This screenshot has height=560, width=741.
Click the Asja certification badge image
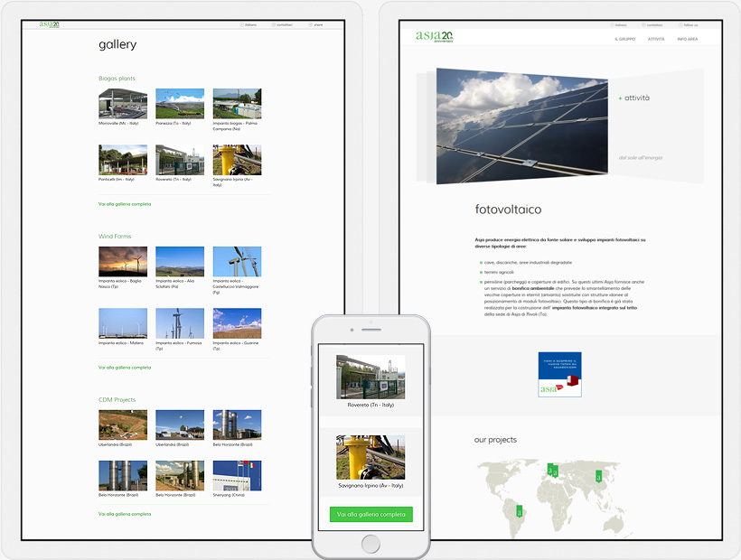click(x=559, y=374)
